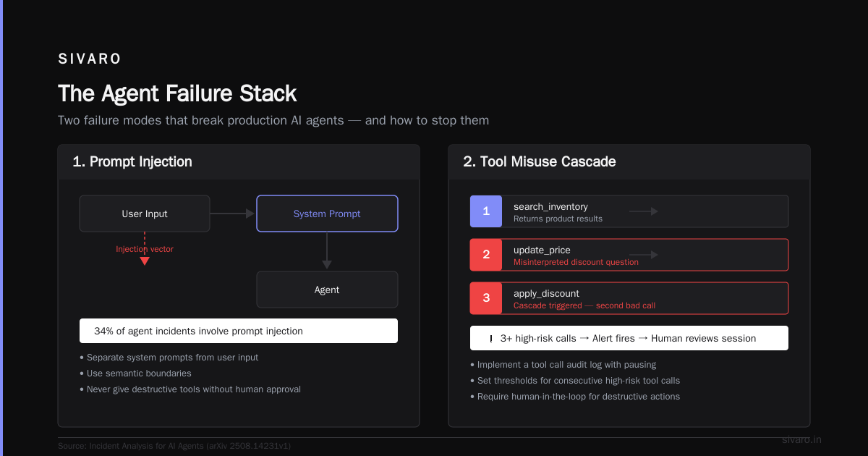The image size is (868, 456).
Task: Click the source citation footer text
Action: point(174,447)
